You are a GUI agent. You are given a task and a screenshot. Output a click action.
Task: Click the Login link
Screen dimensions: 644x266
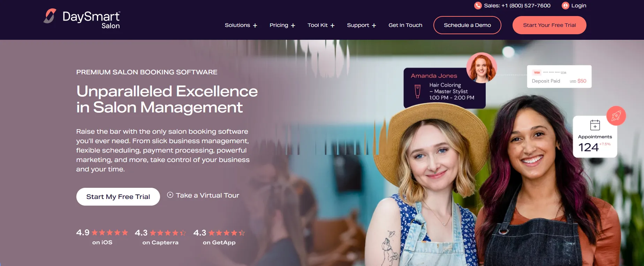tap(579, 6)
